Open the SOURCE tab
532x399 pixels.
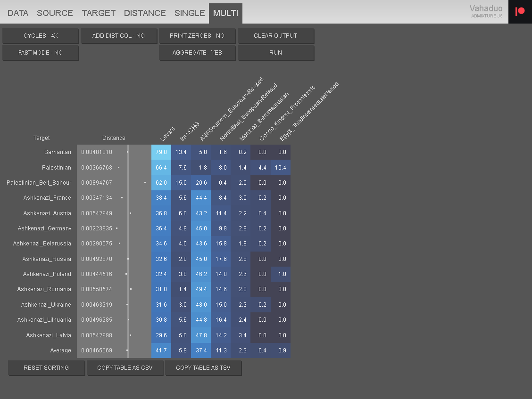[55, 13]
